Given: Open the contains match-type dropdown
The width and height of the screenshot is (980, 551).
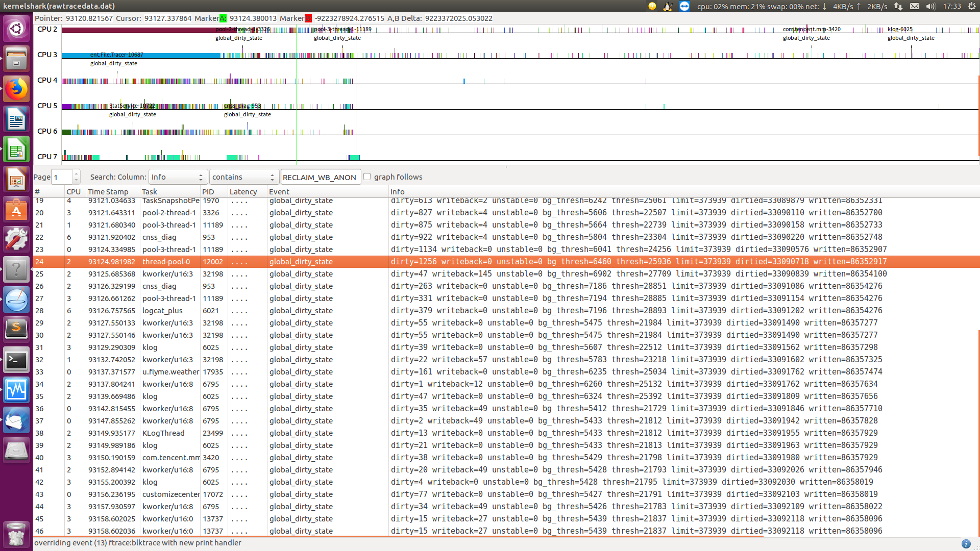Looking at the screenshot, I should pyautogui.click(x=243, y=177).
